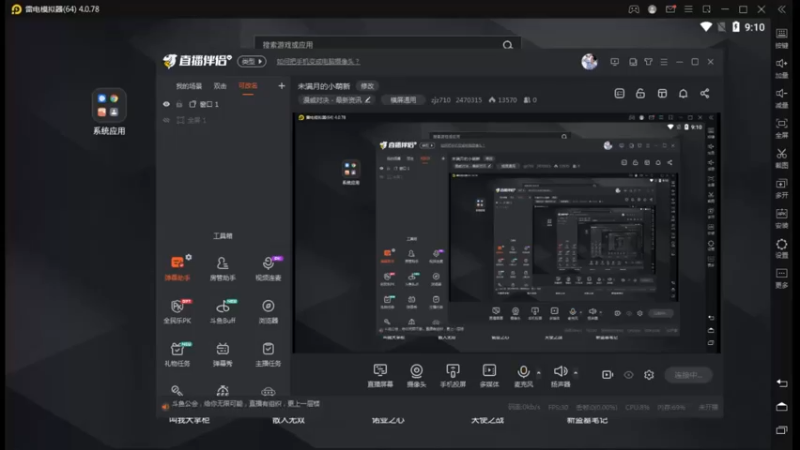Image resolution: width=800 pixels, height=450 pixels.
Task: Add a 多媒体 multimedia source
Action: (489, 376)
